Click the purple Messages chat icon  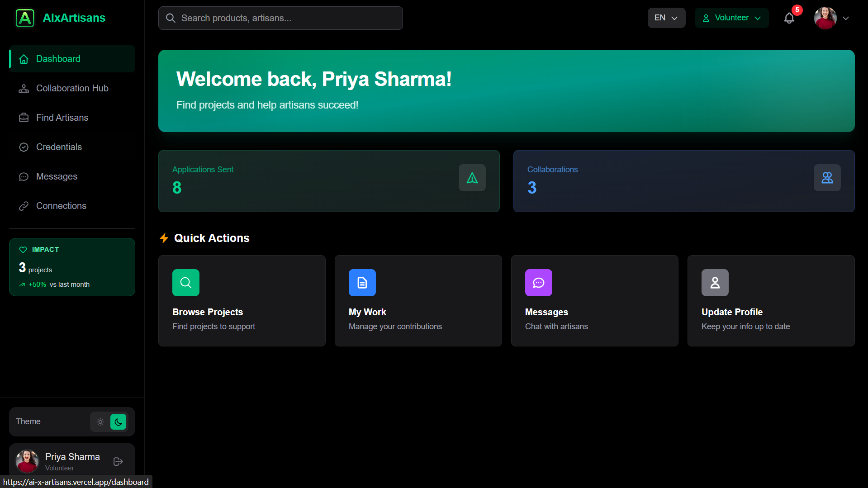click(539, 283)
